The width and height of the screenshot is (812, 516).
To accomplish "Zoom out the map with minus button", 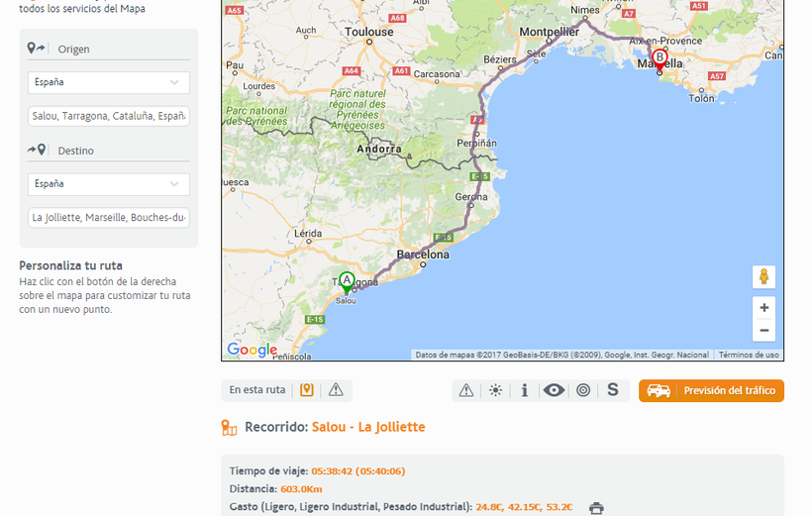I will pos(763,331).
